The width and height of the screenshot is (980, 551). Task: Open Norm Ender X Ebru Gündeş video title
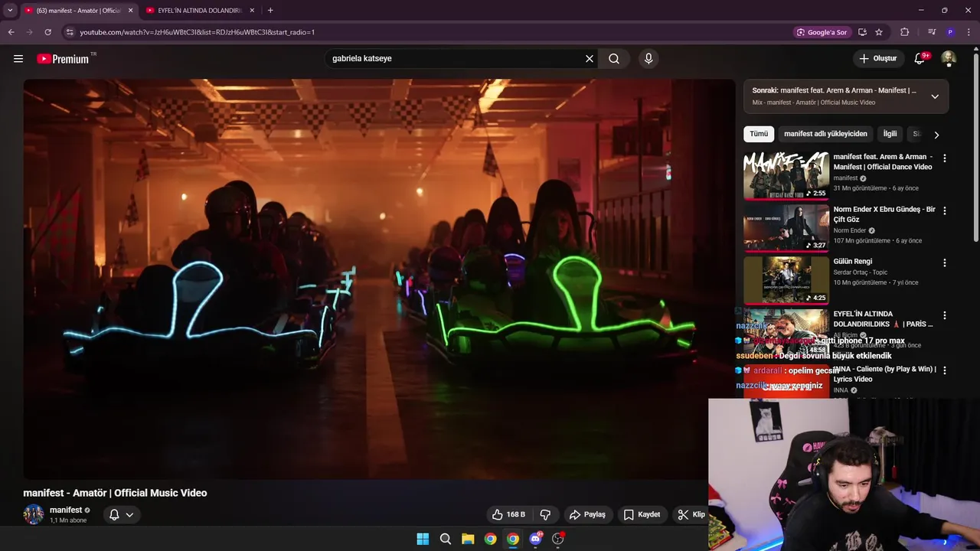click(884, 214)
